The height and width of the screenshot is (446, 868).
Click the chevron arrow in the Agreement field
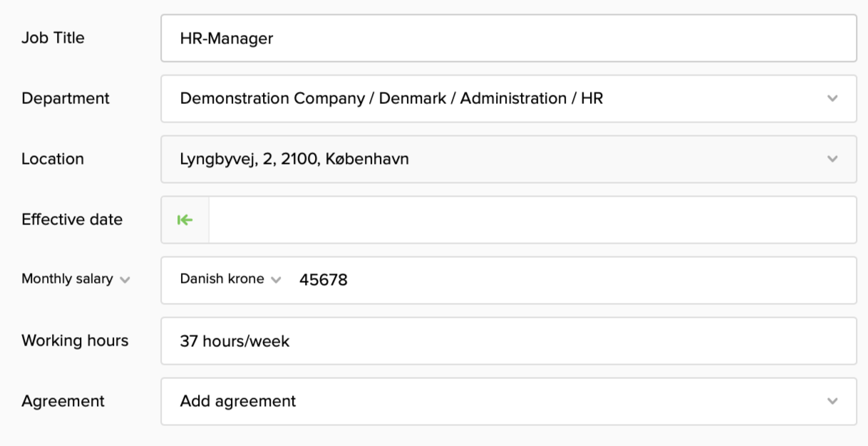click(832, 401)
